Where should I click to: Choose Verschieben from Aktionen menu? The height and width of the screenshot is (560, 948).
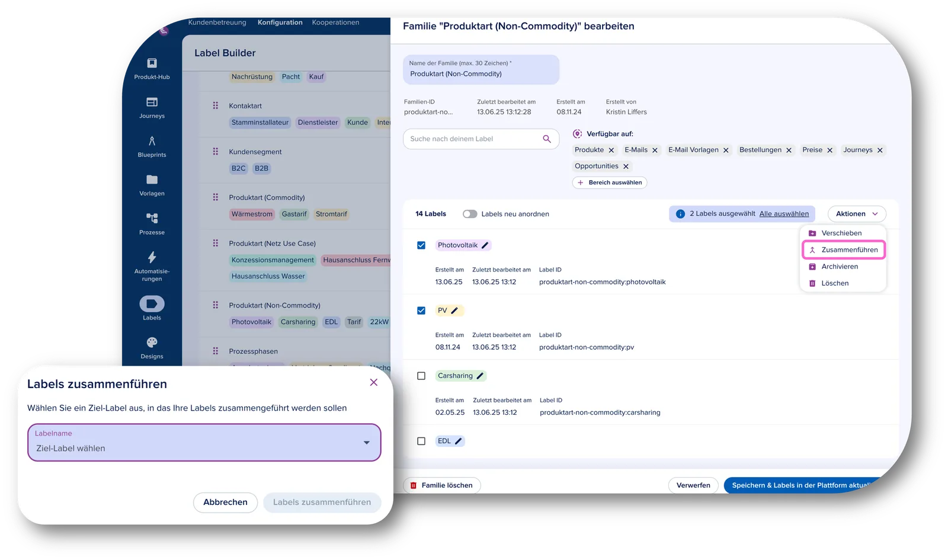click(x=843, y=233)
